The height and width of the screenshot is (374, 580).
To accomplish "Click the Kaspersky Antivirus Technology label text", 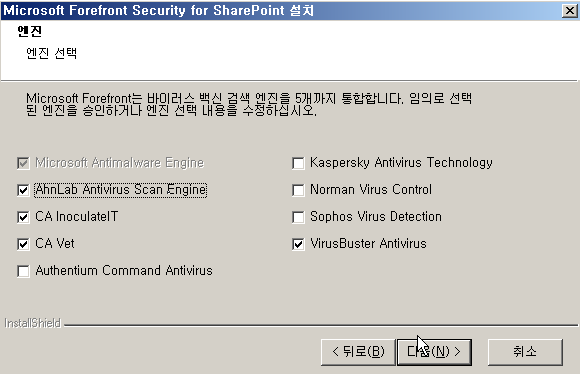I will (401, 163).
